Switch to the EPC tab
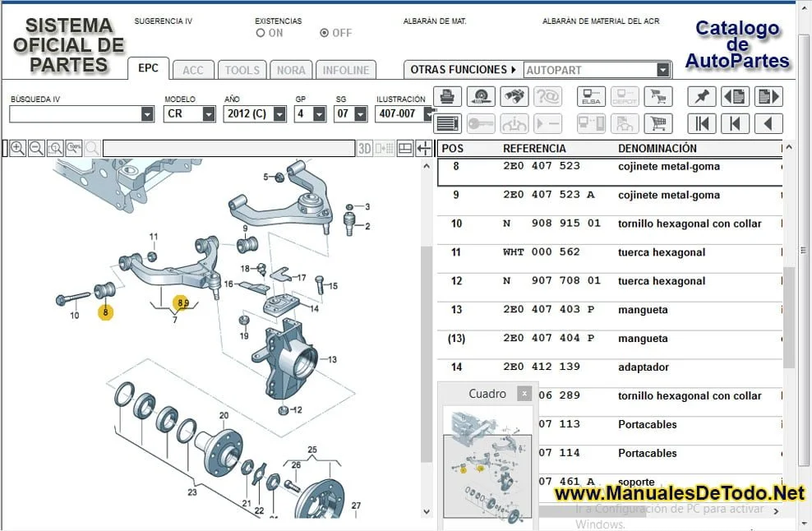The width and height of the screenshot is (812, 531). click(148, 68)
